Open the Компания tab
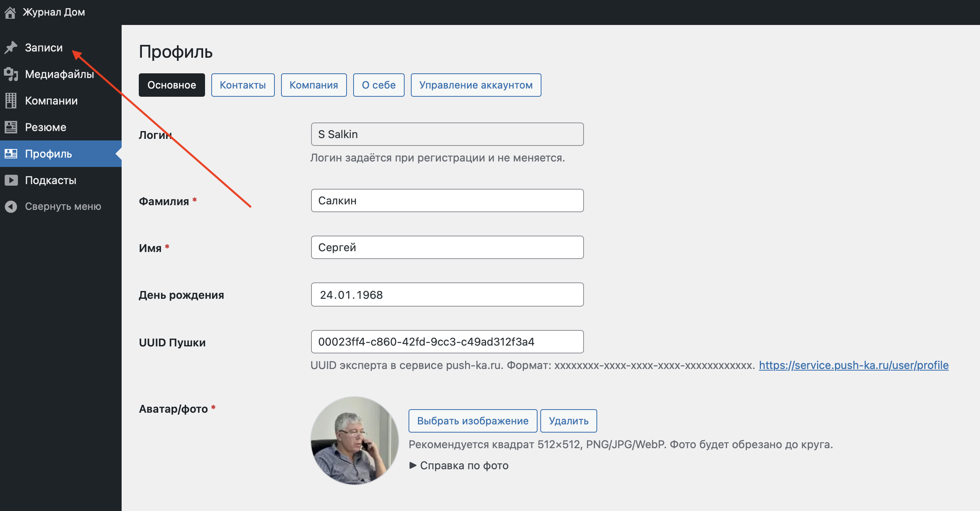Viewport: 980px width, 511px height. click(x=313, y=85)
